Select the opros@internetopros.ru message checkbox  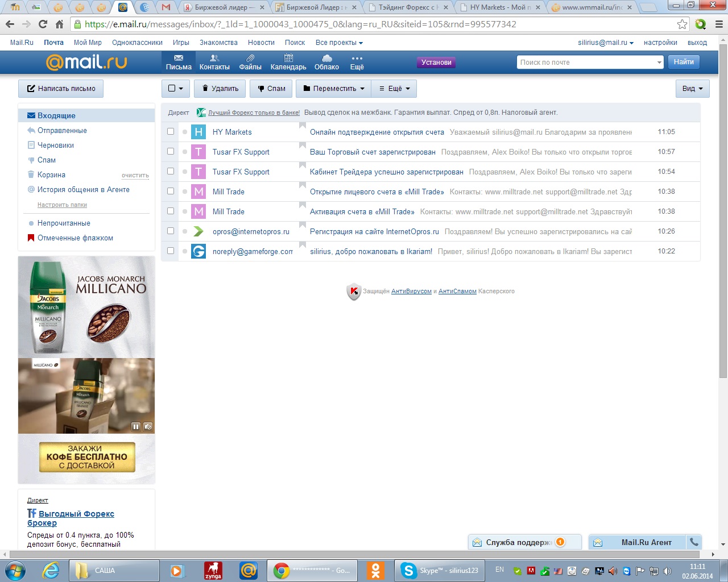pyautogui.click(x=171, y=231)
